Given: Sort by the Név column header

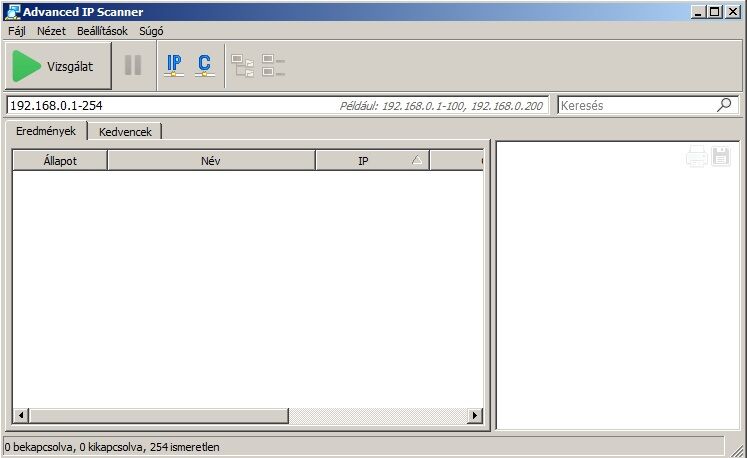Looking at the screenshot, I should point(211,161).
